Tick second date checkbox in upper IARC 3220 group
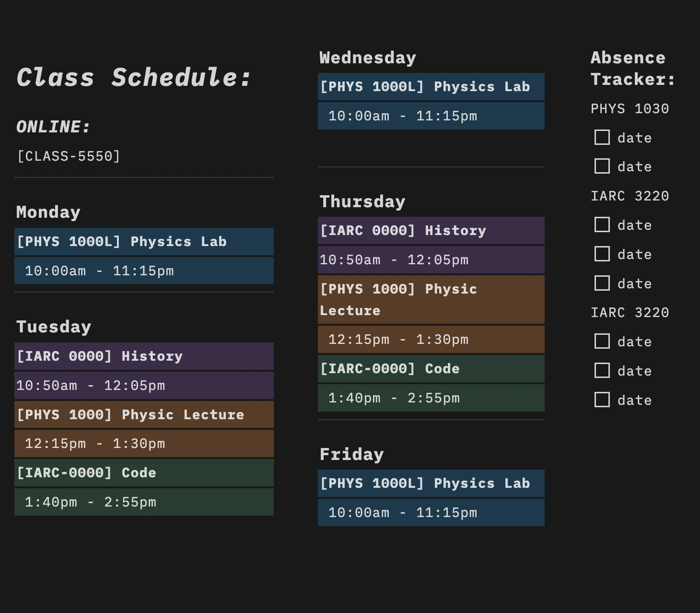This screenshot has width=700, height=613. tap(602, 254)
